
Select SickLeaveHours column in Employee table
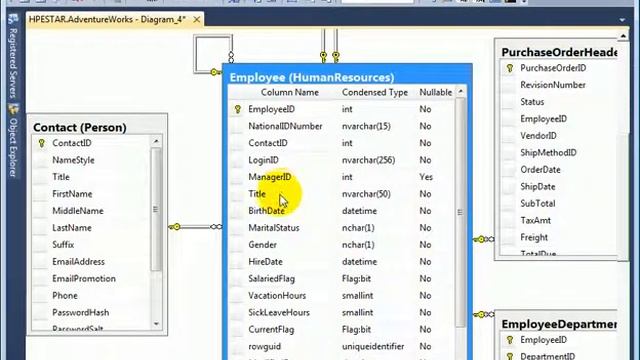pyautogui.click(x=279, y=313)
